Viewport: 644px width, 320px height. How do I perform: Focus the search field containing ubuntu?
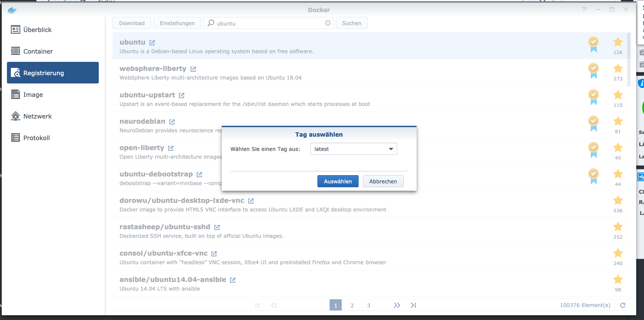268,23
